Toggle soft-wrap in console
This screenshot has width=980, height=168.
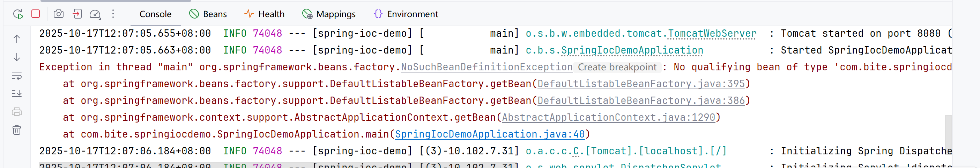click(17, 75)
